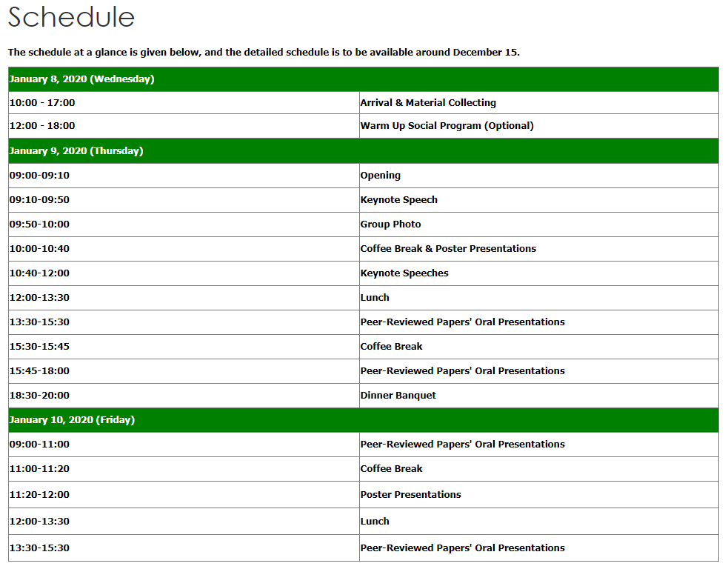This screenshot has width=728, height=569.
Task: Select the January 10, 2020 (Friday) header
Action: tap(71, 420)
